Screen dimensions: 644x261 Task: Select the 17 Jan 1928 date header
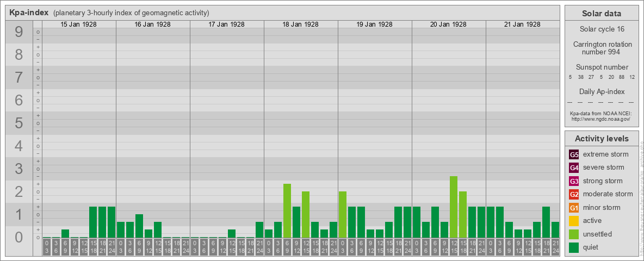[x=227, y=24]
